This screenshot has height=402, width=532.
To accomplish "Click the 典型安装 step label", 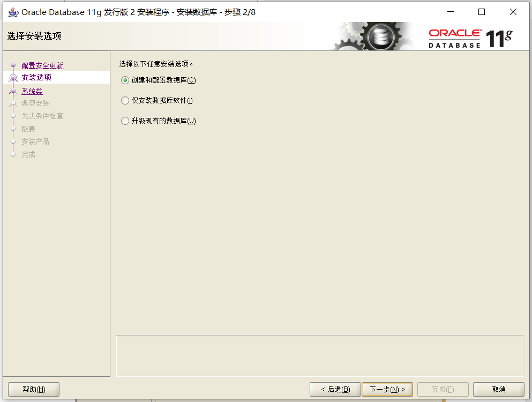I will point(35,103).
